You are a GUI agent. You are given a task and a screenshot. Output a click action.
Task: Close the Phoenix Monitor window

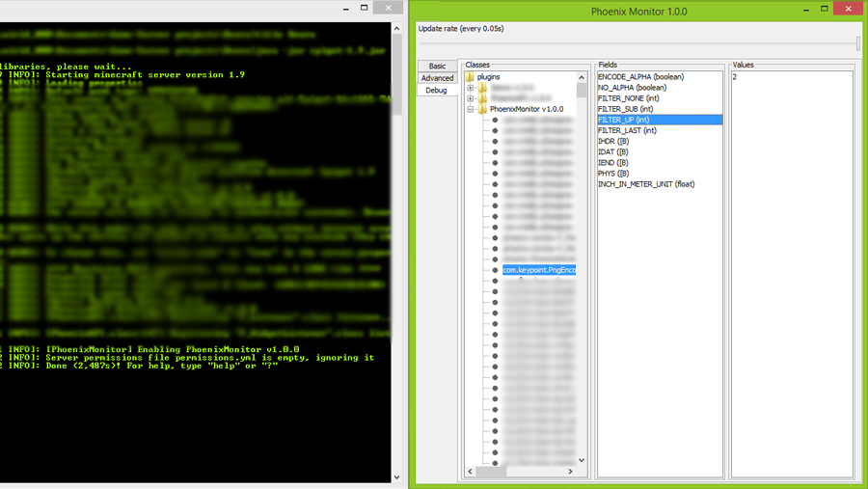click(848, 9)
